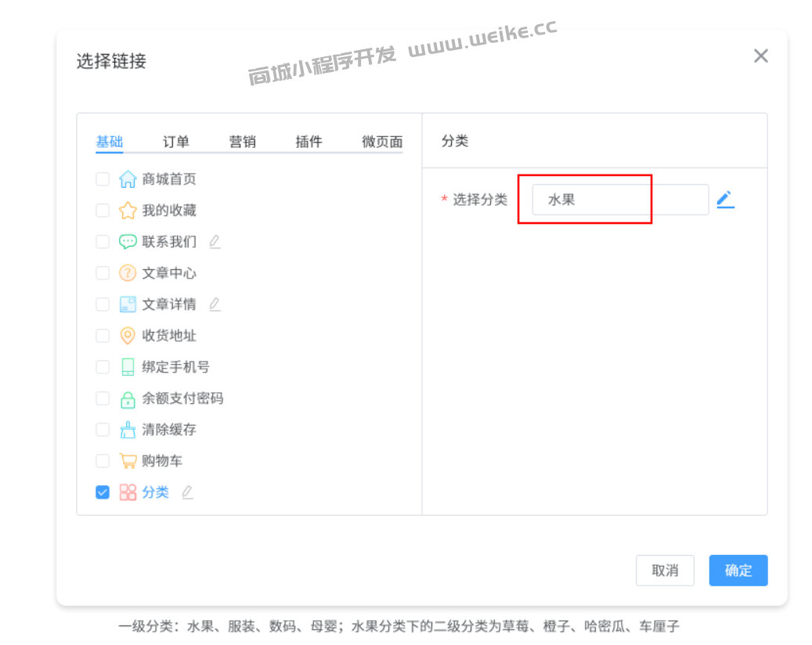812x645 pixels.
Task: Click the 绑定手机号 phone icon
Action: [x=128, y=367]
